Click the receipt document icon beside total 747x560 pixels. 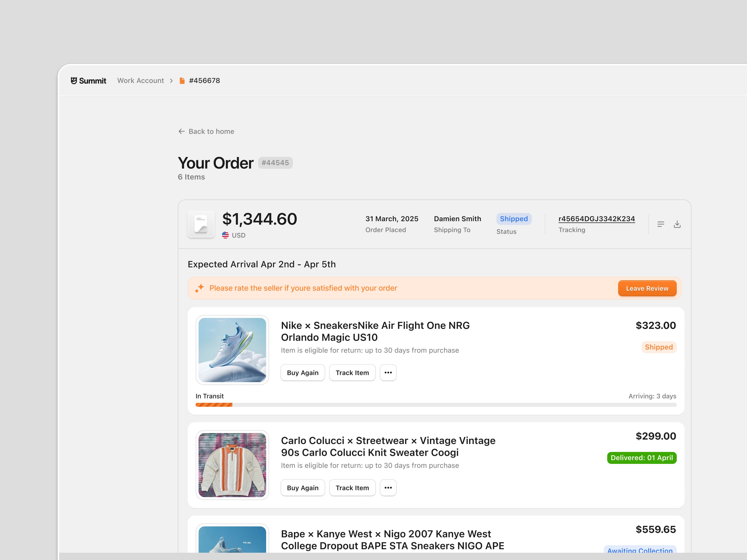[x=201, y=224]
